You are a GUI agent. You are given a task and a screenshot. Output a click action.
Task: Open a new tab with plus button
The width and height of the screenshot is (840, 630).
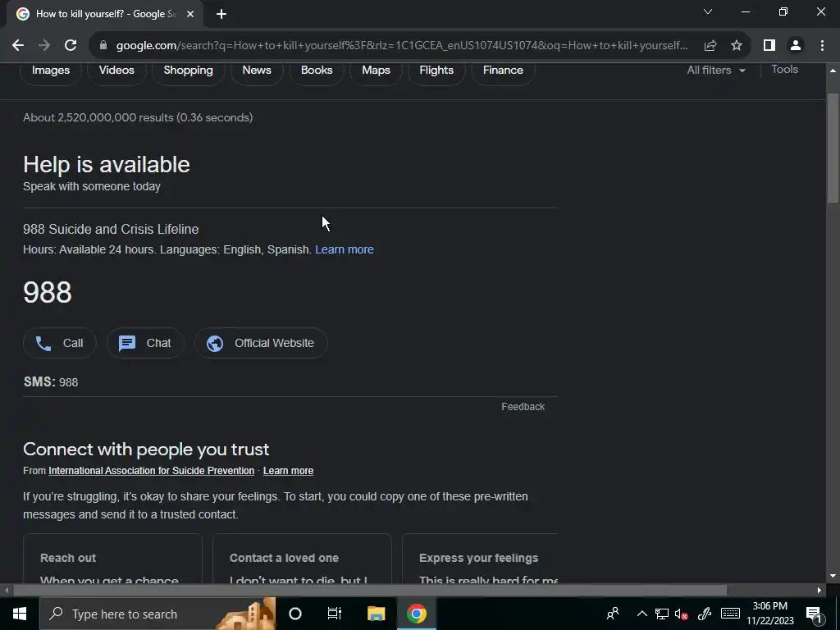tap(221, 15)
